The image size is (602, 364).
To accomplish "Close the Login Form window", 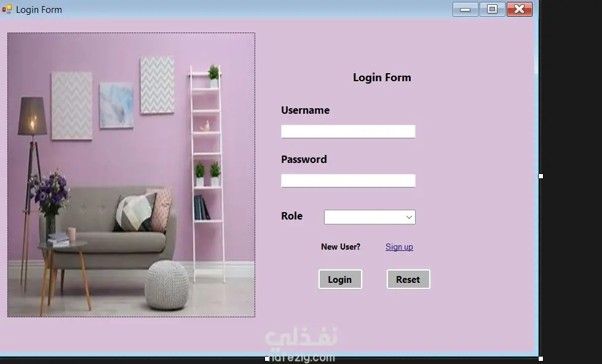I will 520,9.
